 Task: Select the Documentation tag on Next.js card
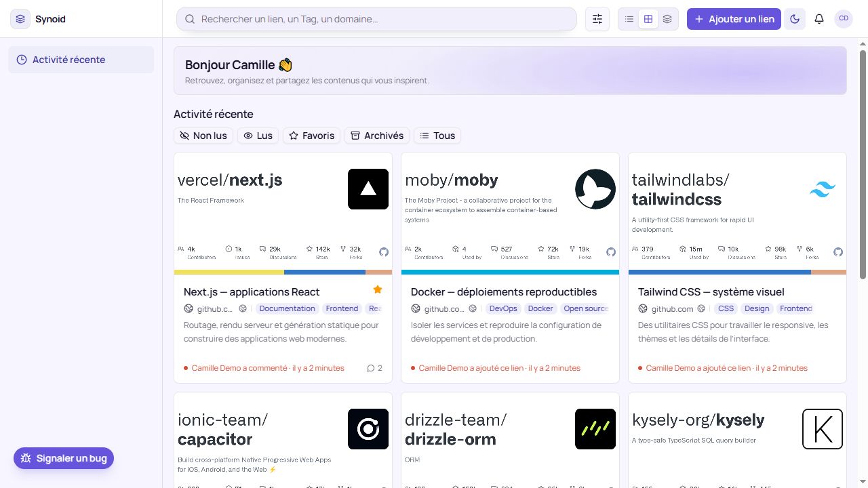click(x=288, y=308)
